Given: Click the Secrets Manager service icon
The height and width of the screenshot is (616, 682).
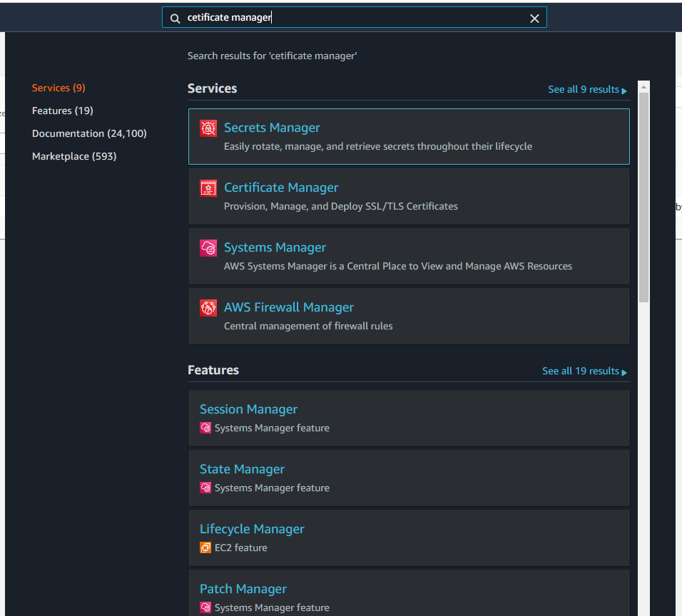Looking at the screenshot, I should [x=208, y=128].
